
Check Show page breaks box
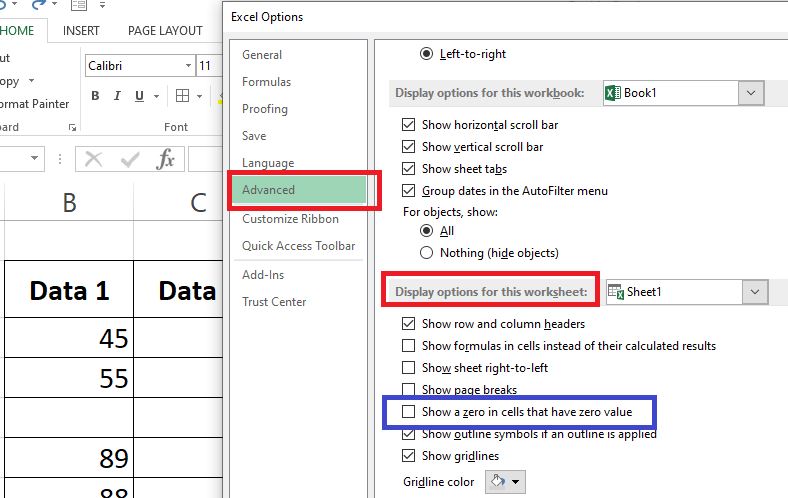tap(409, 389)
